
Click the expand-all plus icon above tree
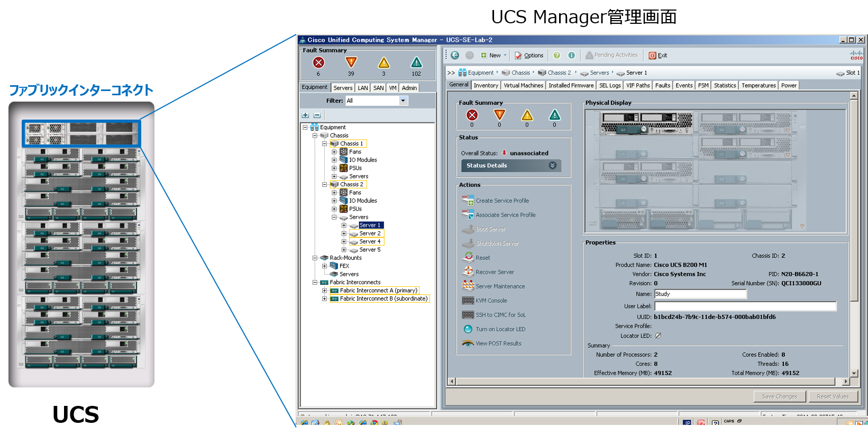click(x=305, y=115)
